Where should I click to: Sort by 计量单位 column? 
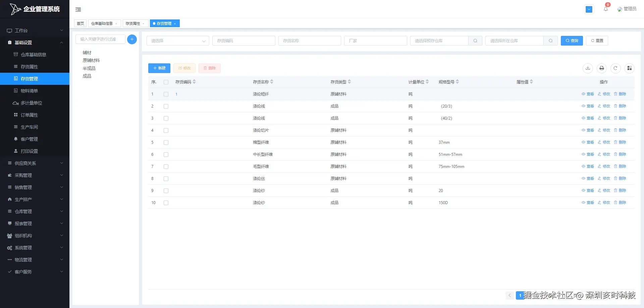point(427,82)
